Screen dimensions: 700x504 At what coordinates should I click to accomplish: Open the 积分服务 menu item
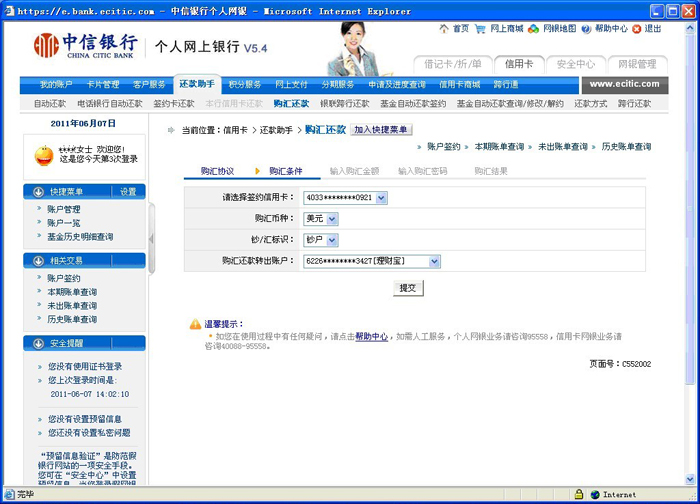coord(244,85)
